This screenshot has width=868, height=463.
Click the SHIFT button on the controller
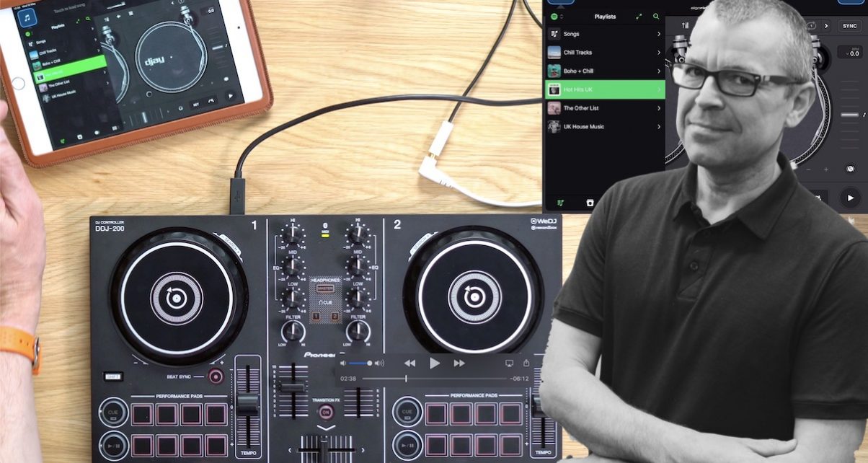click(x=112, y=376)
